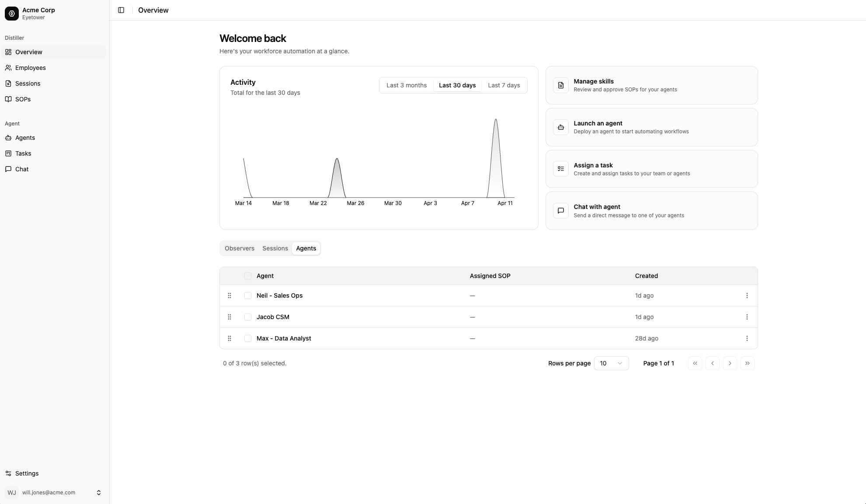Check the Max - Data Analyst row
The image size is (866, 504).
tap(248, 338)
